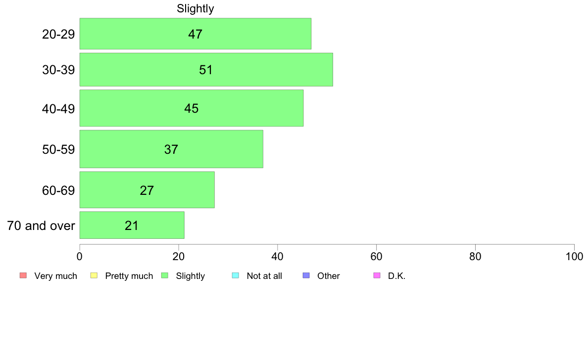Click the 30-39 age group label
Viewport: 588px width, 364px height.
[58, 70]
